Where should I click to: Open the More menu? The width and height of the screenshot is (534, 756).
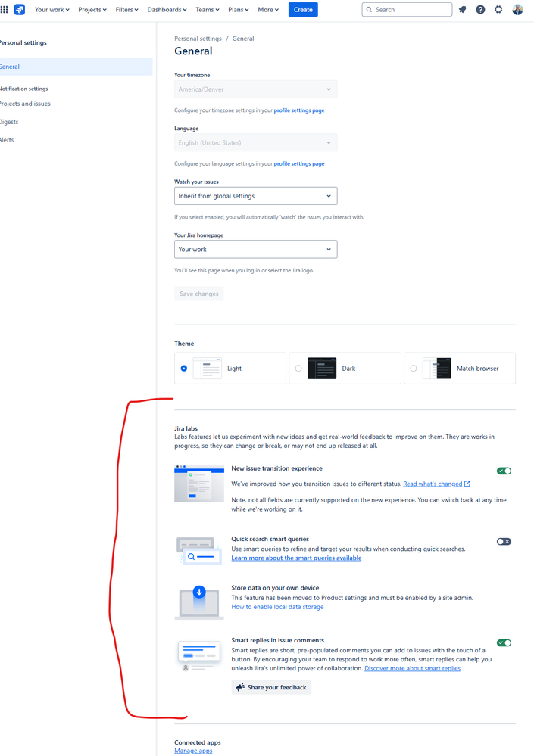coord(268,10)
